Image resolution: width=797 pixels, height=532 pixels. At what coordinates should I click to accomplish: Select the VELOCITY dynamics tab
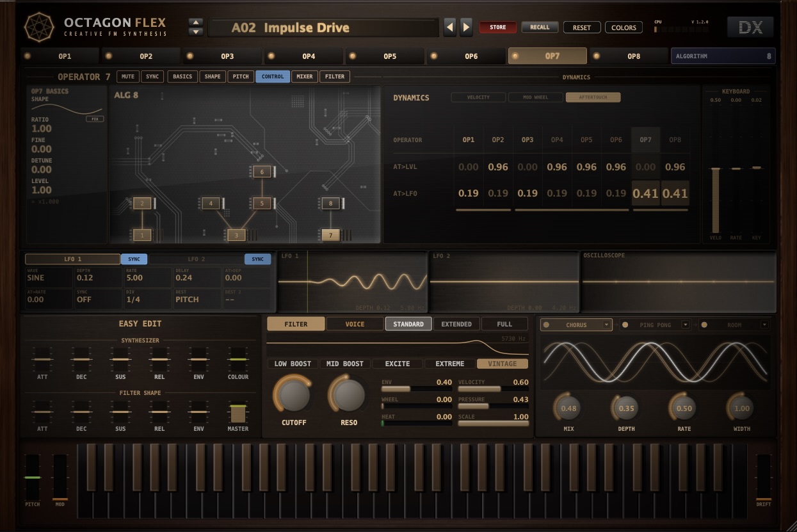pos(478,97)
